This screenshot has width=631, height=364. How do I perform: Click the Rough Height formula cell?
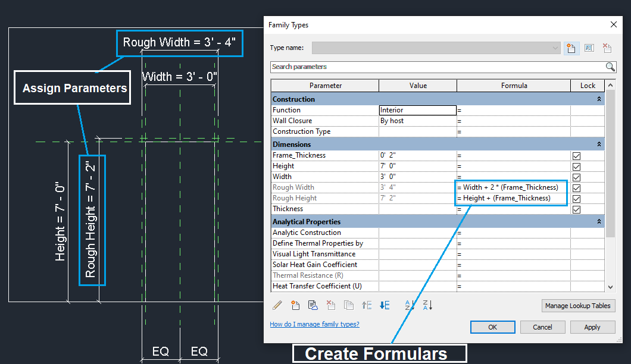point(514,198)
